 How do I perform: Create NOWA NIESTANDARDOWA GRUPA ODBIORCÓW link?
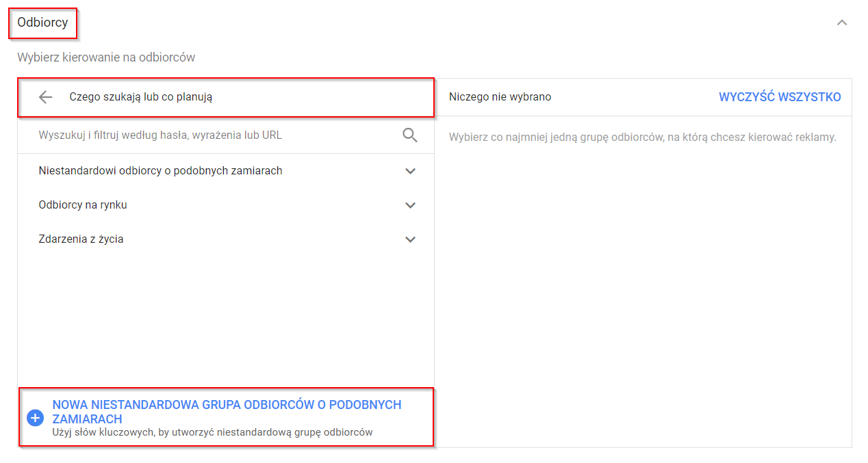(227, 412)
